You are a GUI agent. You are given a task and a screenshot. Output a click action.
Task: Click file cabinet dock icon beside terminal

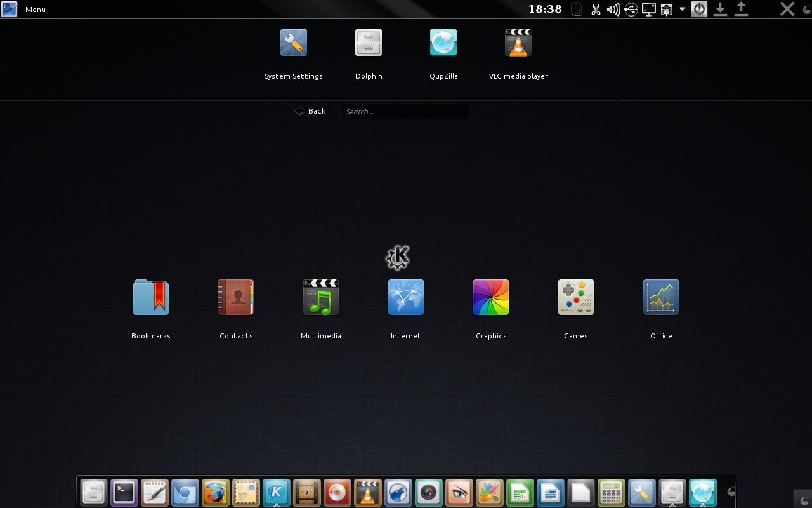pos(94,492)
